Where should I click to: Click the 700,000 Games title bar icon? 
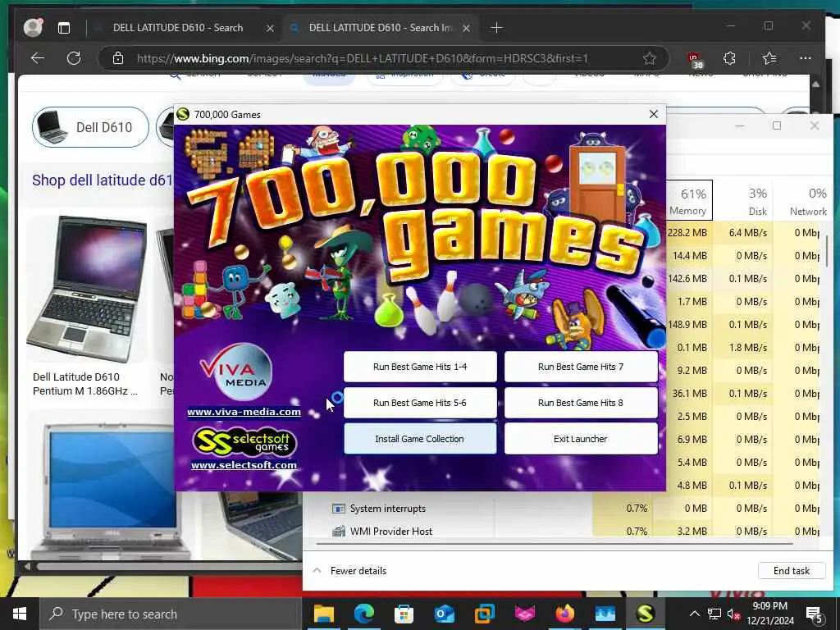click(x=183, y=114)
